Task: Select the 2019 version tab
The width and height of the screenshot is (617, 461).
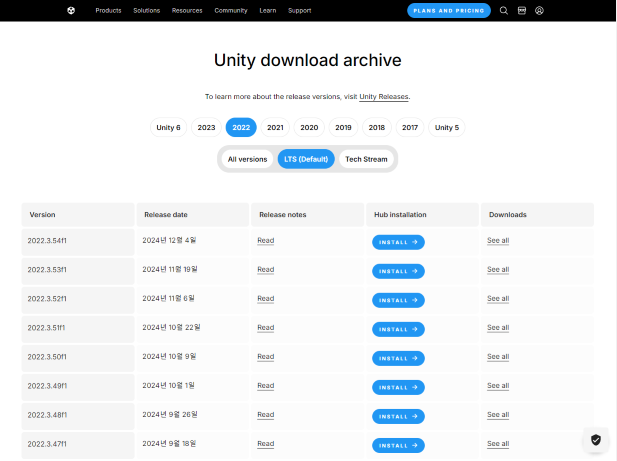Action: [x=343, y=127]
